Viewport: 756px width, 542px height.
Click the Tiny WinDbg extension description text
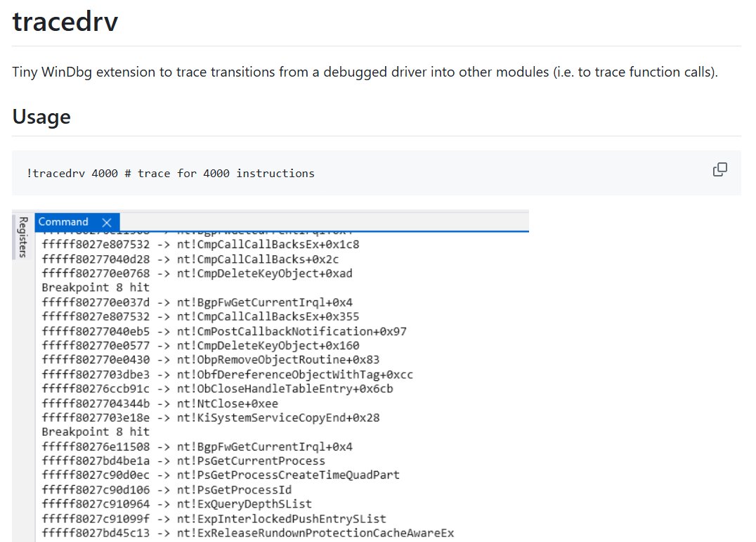pyautogui.click(x=365, y=72)
